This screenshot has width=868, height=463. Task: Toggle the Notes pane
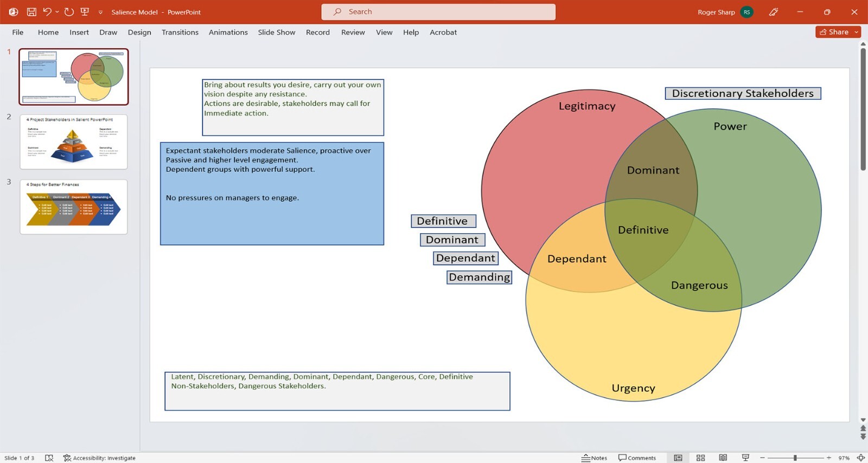[x=594, y=458]
